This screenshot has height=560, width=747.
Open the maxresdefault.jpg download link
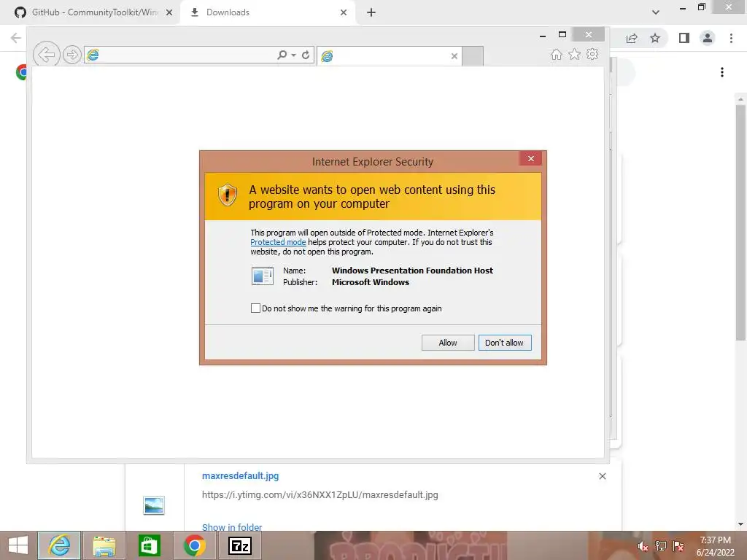(x=241, y=475)
